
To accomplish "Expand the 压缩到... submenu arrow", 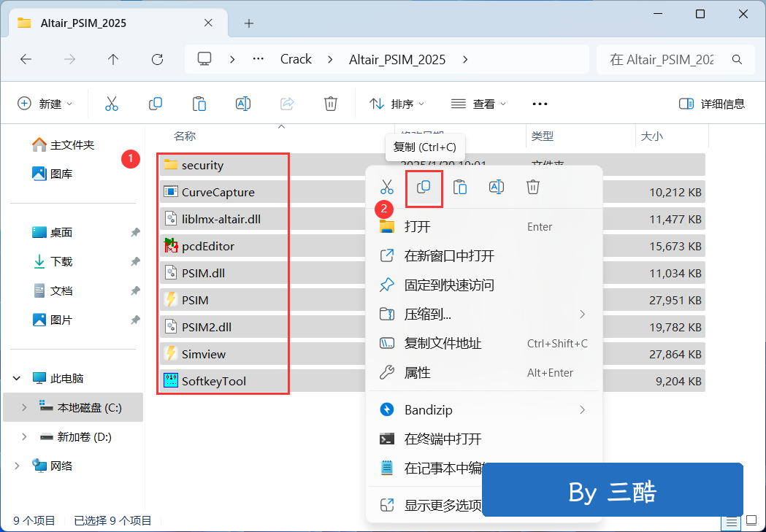I will (582, 314).
